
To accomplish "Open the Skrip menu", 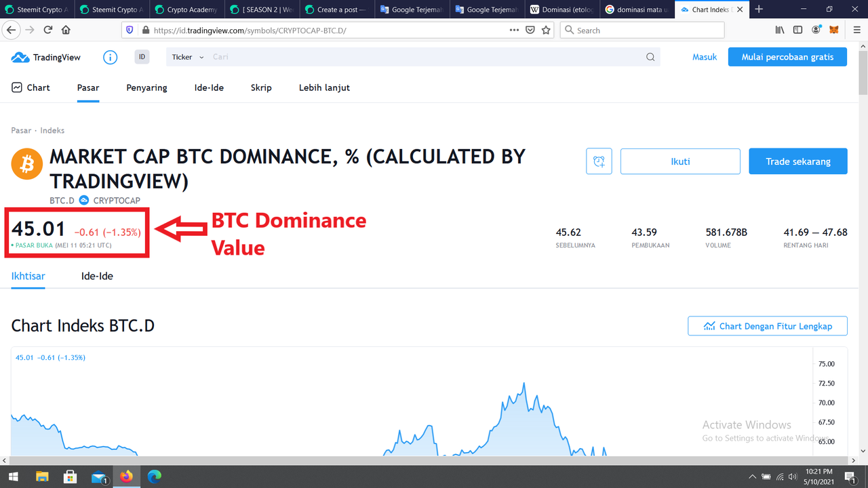I will [x=261, y=87].
